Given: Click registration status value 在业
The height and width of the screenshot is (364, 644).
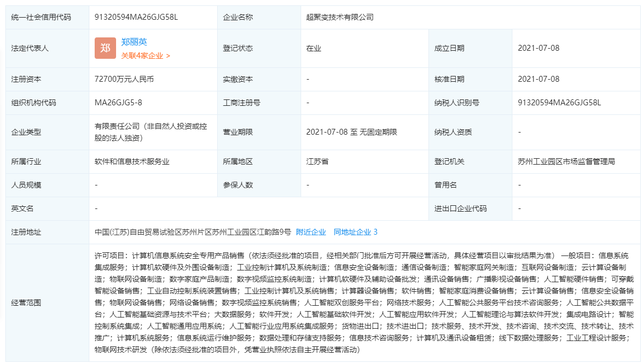Looking at the screenshot, I should pos(313,48).
